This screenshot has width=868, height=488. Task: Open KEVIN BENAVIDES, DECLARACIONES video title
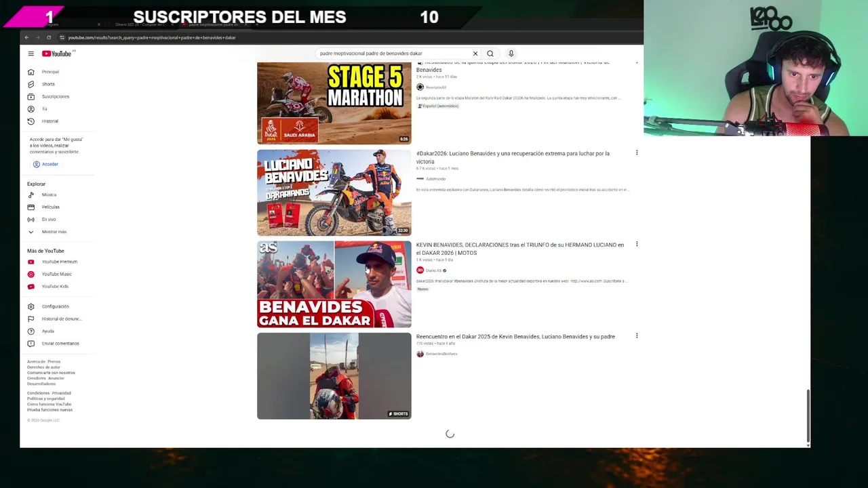coord(520,249)
